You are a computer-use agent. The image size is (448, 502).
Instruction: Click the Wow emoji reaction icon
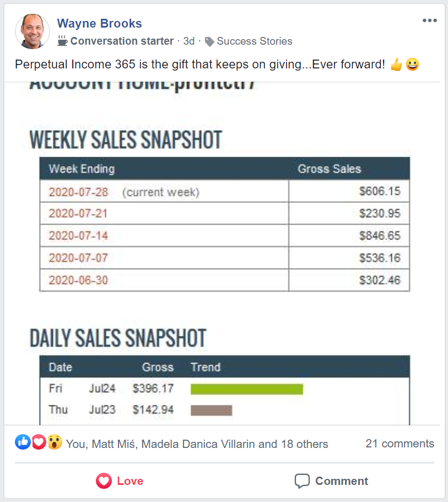point(55,442)
